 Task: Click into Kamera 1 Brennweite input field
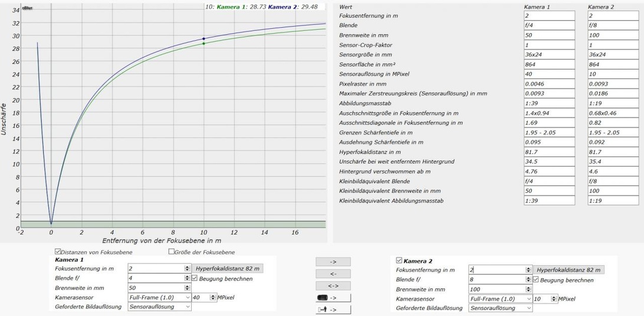tap(156, 288)
